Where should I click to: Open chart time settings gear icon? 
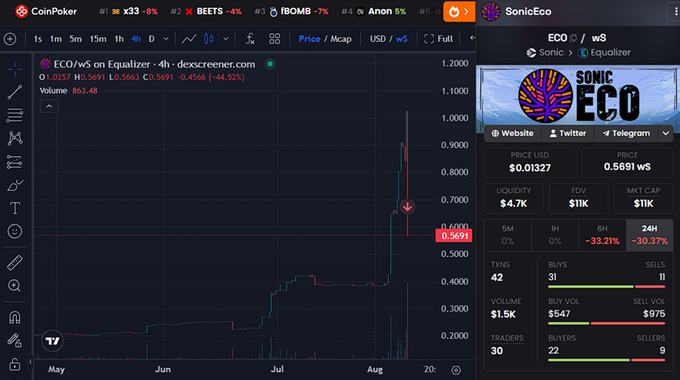pos(456,370)
